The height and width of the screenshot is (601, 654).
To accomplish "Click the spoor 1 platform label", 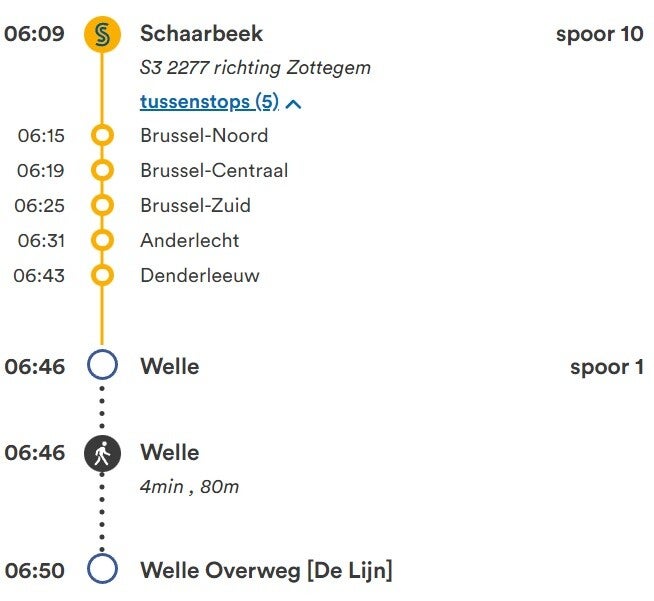I will (606, 367).
